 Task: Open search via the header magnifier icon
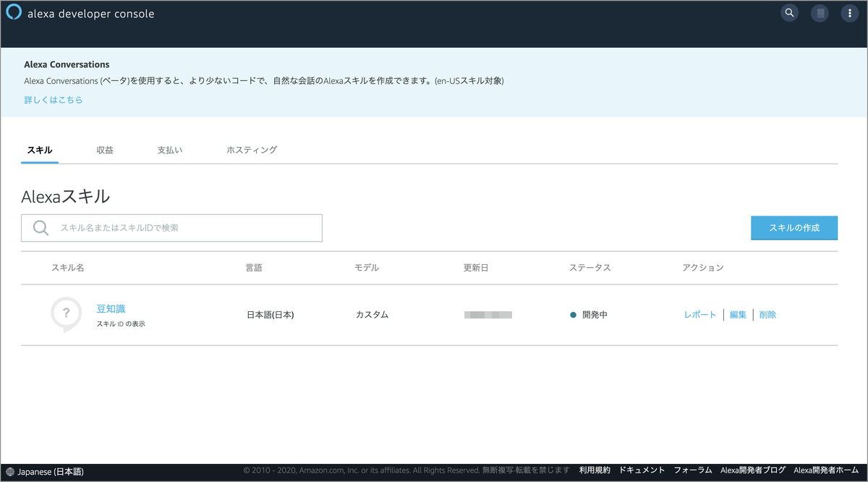[790, 13]
